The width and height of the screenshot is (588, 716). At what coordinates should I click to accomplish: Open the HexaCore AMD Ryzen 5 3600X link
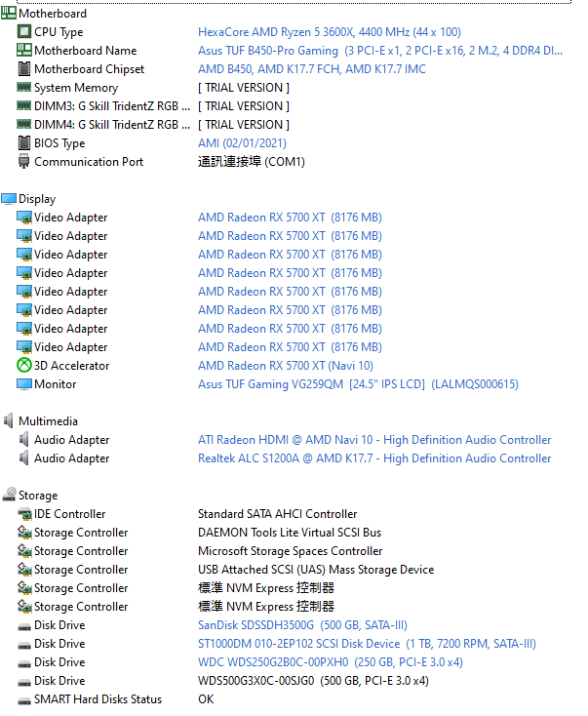330,32
